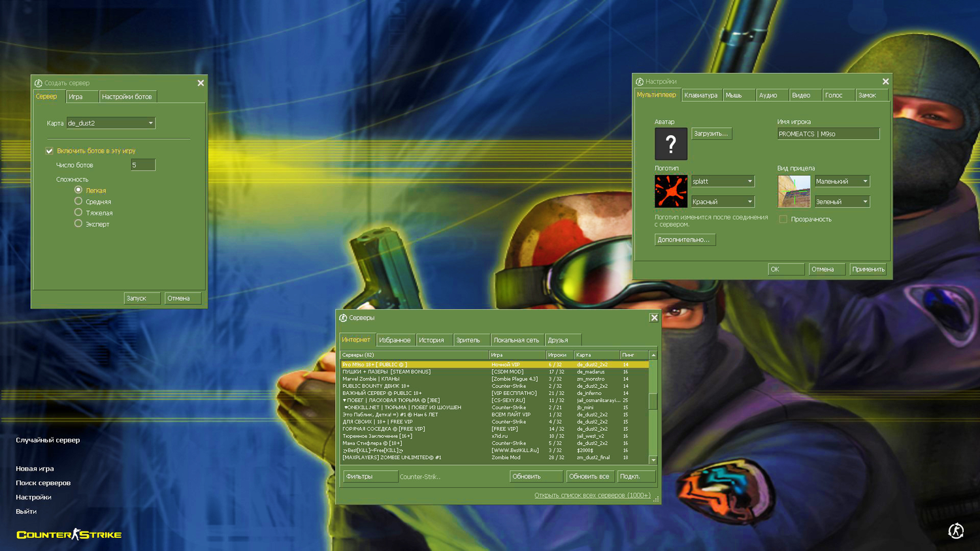Click the Дополнительно... button
Screen dimensions: 980x551
point(685,240)
